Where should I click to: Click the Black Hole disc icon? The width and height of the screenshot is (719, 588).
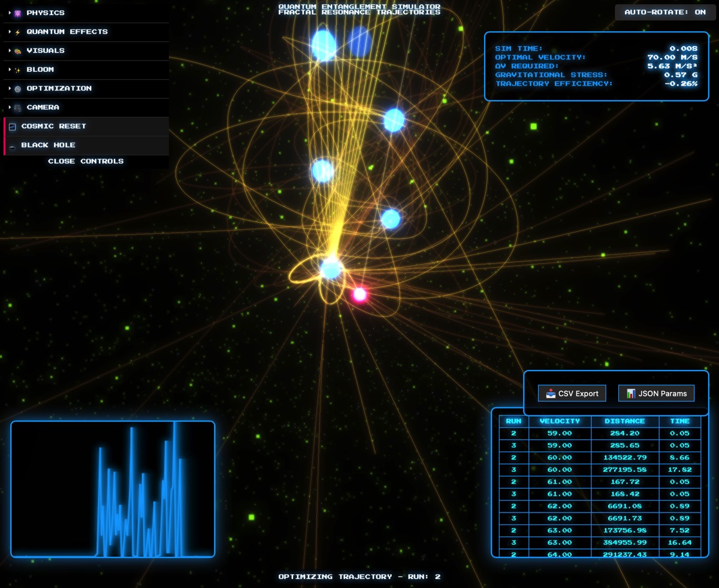coord(13,146)
